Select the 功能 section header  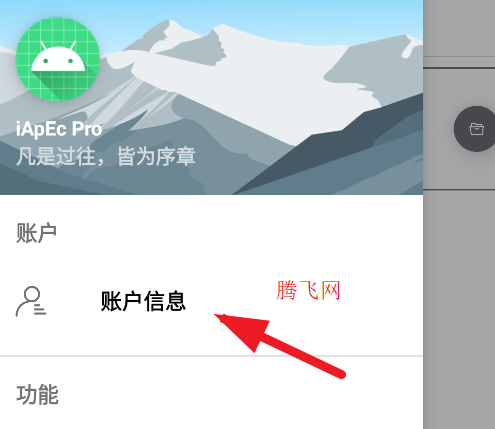click(x=37, y=395)
